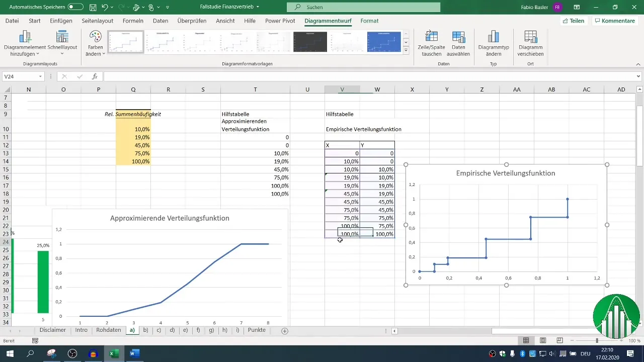This screenshot has width=644, height=362.
Task: Click the Suchen search field
Action: point(363,7)
